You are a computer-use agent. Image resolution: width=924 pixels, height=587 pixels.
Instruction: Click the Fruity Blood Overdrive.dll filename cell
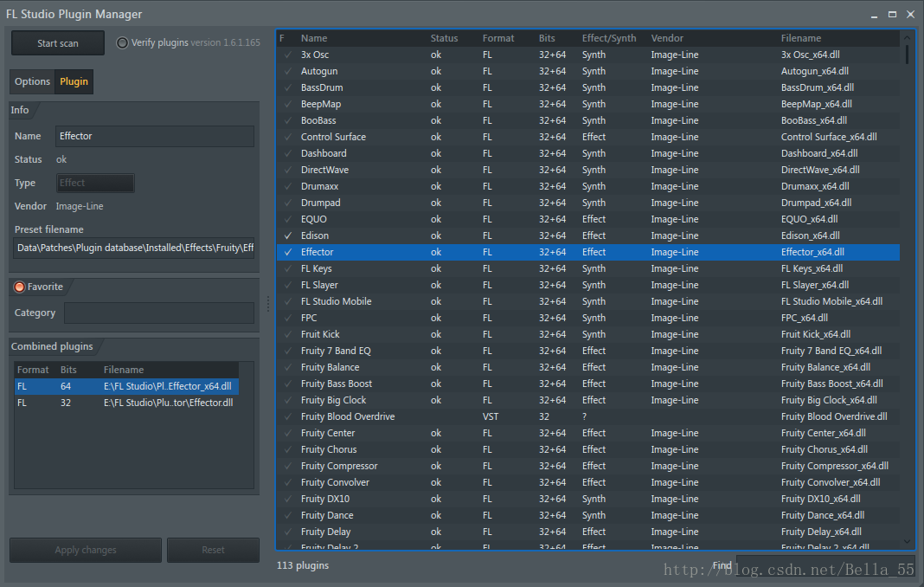point(834,416)
